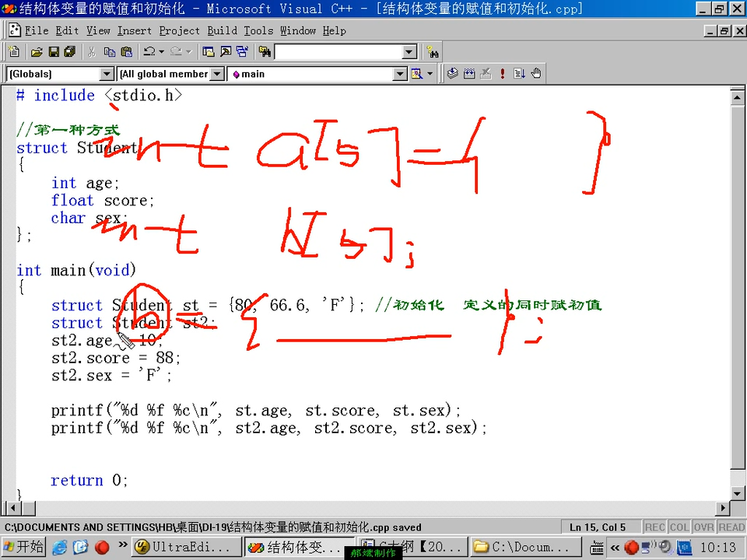This screenshot has height=560, width=747.
Task: Expand the All global members filter dropdown
Action: click(217, 74)
